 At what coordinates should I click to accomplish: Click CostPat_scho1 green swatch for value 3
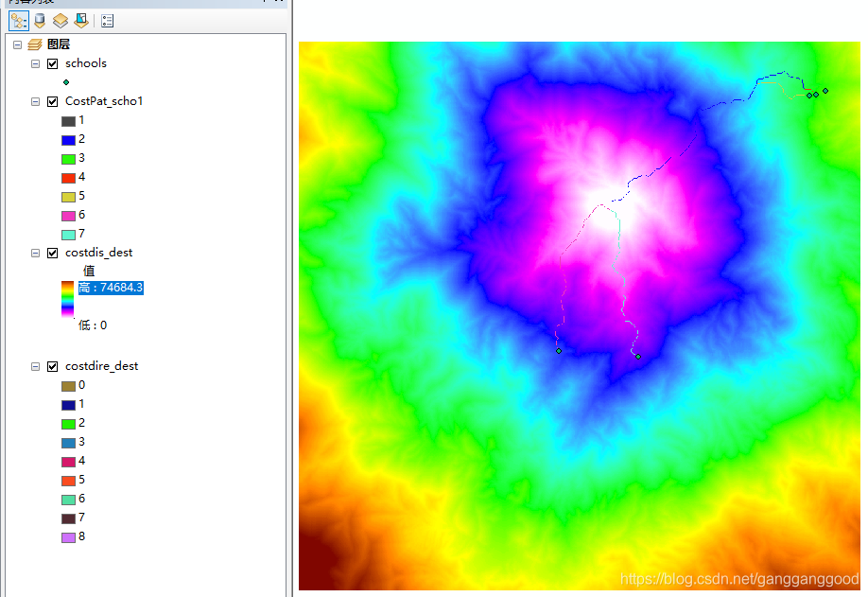pos(69,159)
